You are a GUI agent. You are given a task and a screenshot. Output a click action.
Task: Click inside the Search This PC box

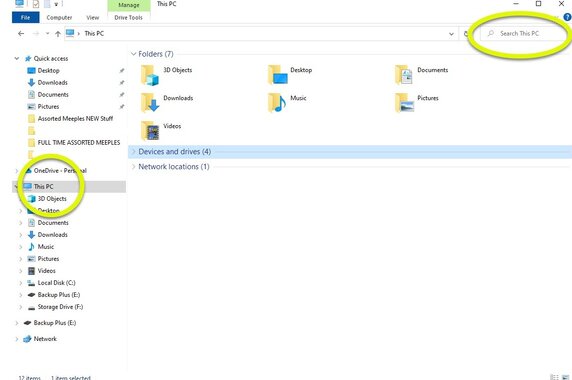coord(524,34)
